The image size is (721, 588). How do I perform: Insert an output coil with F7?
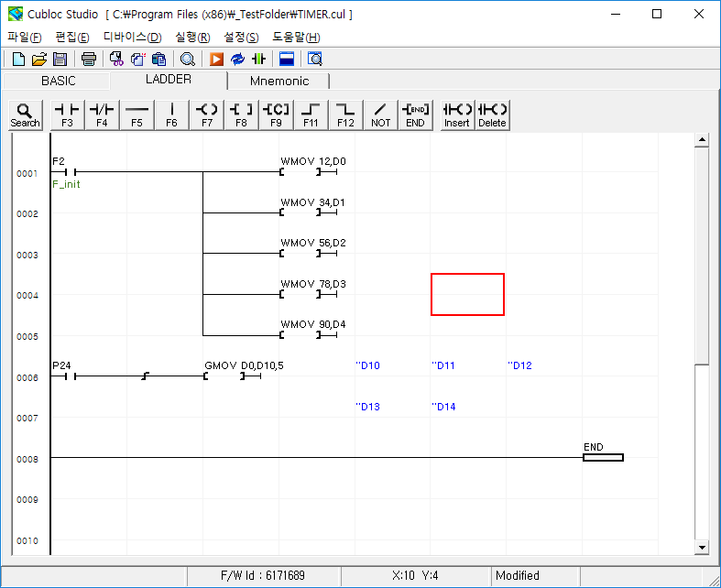coord(207,114)
